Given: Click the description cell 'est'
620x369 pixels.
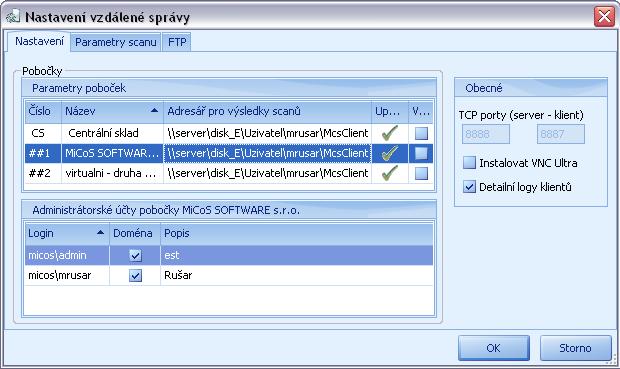Looking at the screenshot, I should [x=297, y=255].
